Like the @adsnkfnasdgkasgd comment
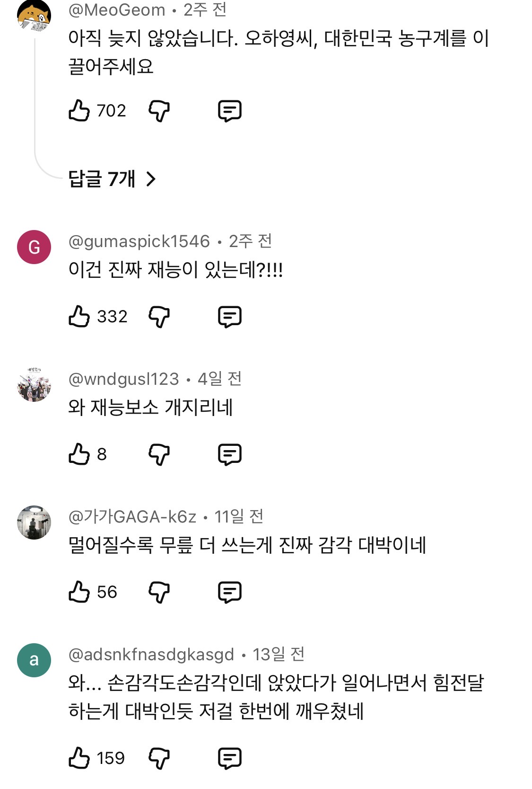 [79, 758]
